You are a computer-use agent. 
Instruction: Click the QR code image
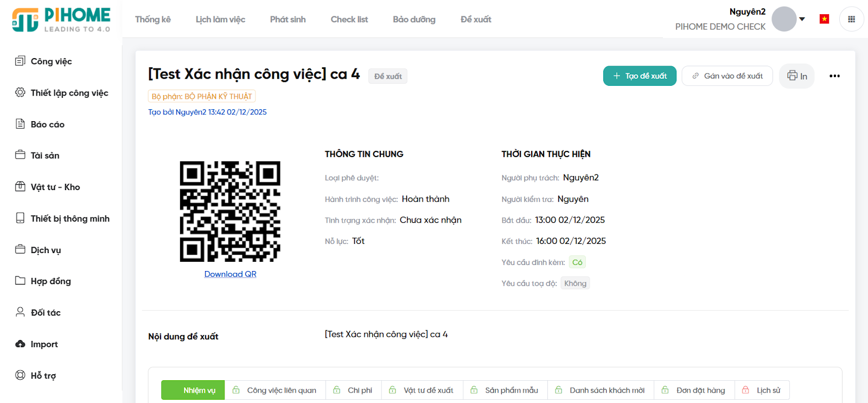click(230, 211)
